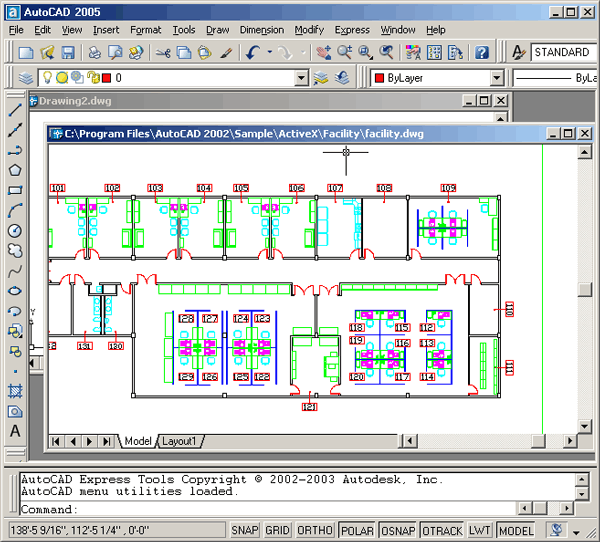
Task: Open the ByLayer linetype combo box
Action: click(x=555, y=78)
